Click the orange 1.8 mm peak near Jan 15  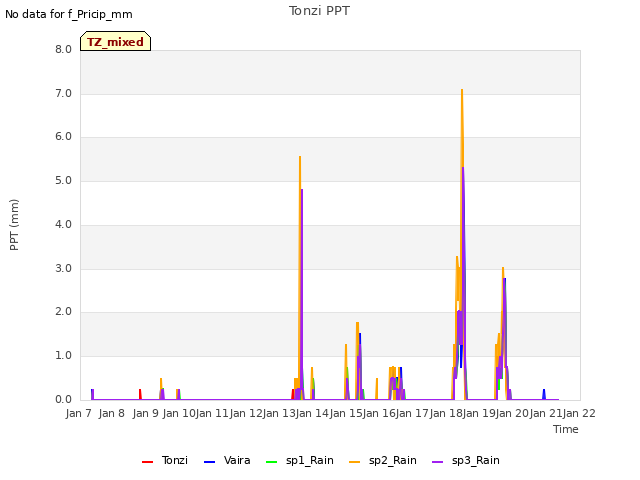click(x=358, y=323)
